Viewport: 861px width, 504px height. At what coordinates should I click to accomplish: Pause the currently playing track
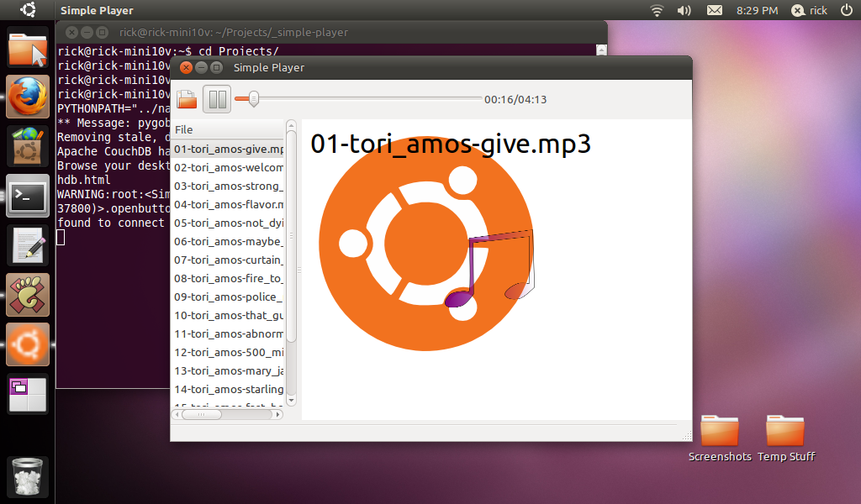click(216, 98)
